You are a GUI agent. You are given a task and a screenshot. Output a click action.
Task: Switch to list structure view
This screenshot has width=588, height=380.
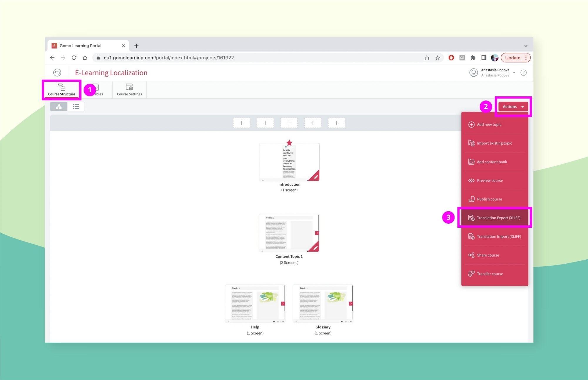[x=76, y=106]
